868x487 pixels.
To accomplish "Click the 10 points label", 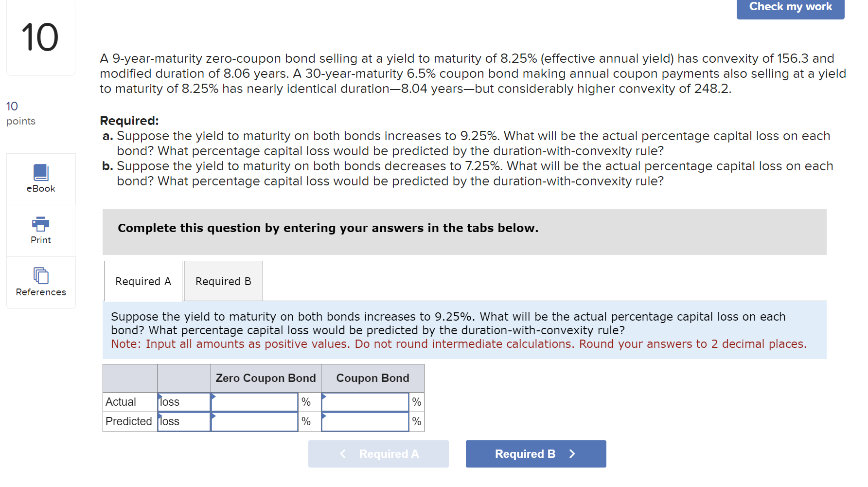I will (20, 113).
